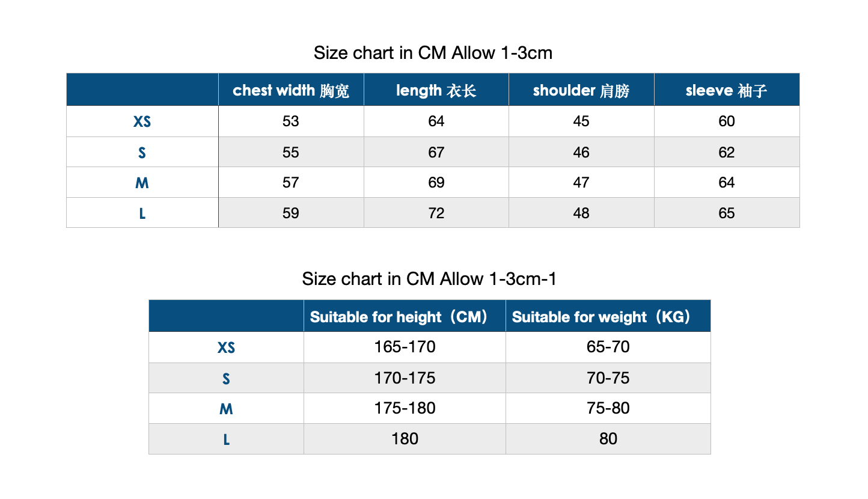The width and height of the screenshot is (868, 499).
Task: Select the M row label in first table
Action: pyautogui.click(x=142, y=182)
